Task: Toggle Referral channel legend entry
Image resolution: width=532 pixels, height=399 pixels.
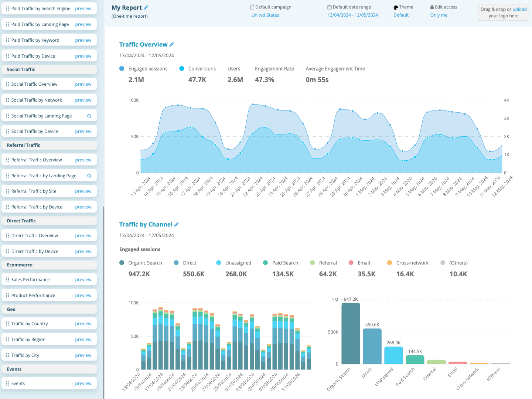Action: point(313,263)
